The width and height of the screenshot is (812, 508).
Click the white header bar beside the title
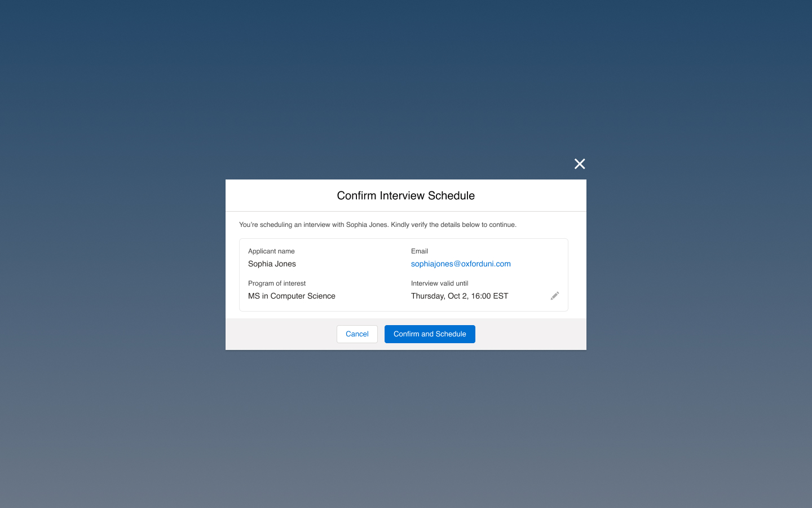[271, 195]
